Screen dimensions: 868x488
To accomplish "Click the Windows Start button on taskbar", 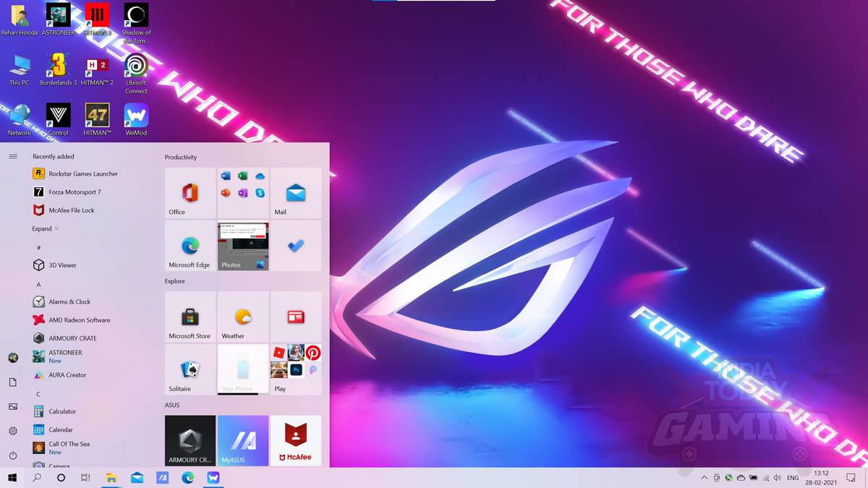I will [12, 478].
